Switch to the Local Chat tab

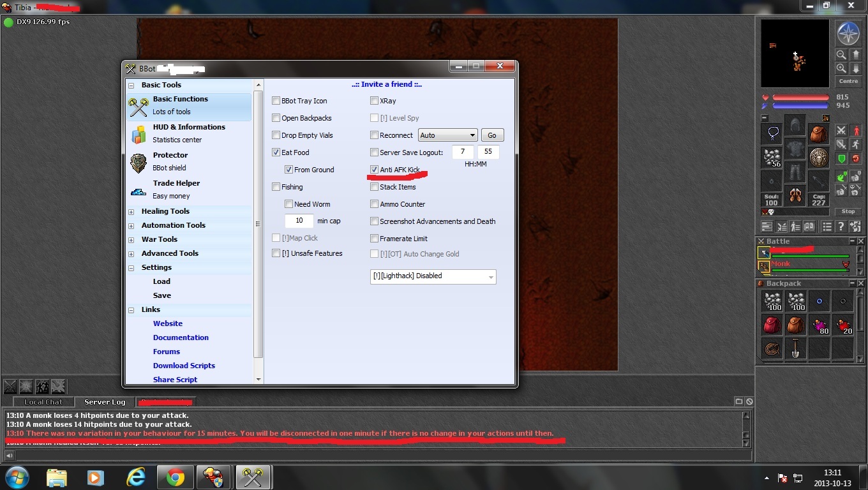(x=43, y=402)
